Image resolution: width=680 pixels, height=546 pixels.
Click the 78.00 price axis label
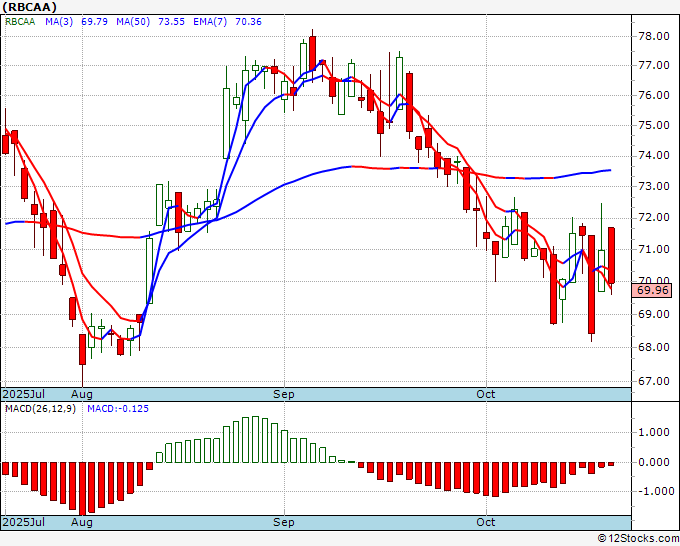click(654, 36)
